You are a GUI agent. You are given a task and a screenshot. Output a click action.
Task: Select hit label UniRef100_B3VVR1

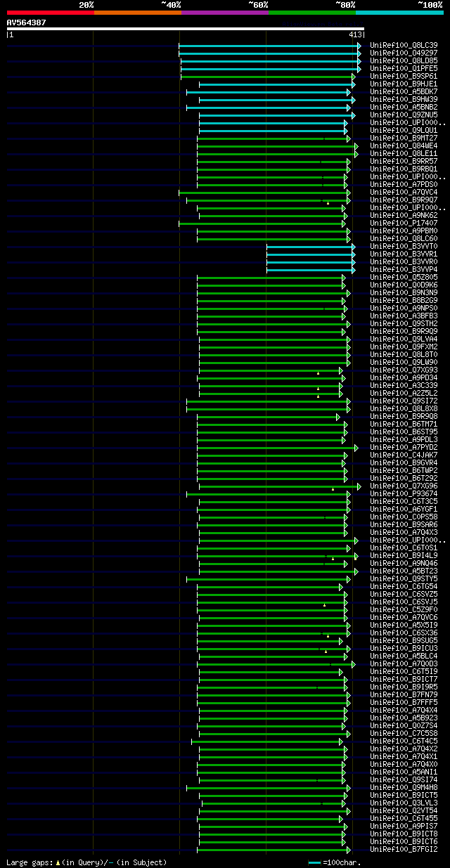(404, 254)
